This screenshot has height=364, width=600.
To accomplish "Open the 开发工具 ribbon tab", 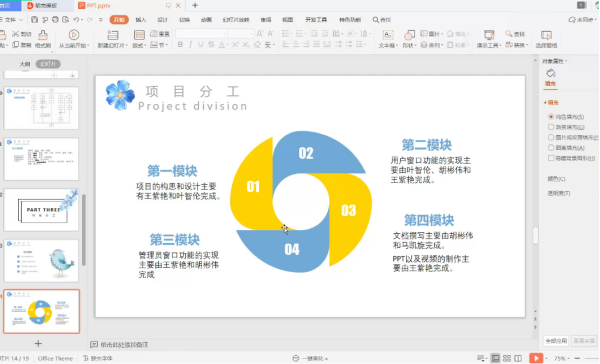I will coord(316,20).
